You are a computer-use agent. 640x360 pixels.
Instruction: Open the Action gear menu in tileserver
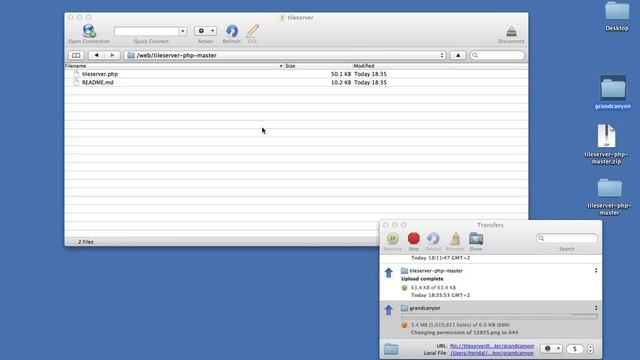click(x=205, y=31)
